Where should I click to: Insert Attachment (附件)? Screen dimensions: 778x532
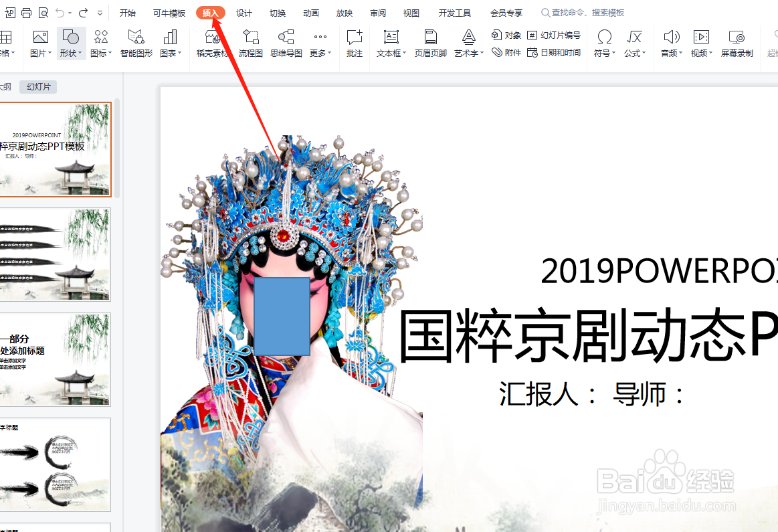pos(506,52)
